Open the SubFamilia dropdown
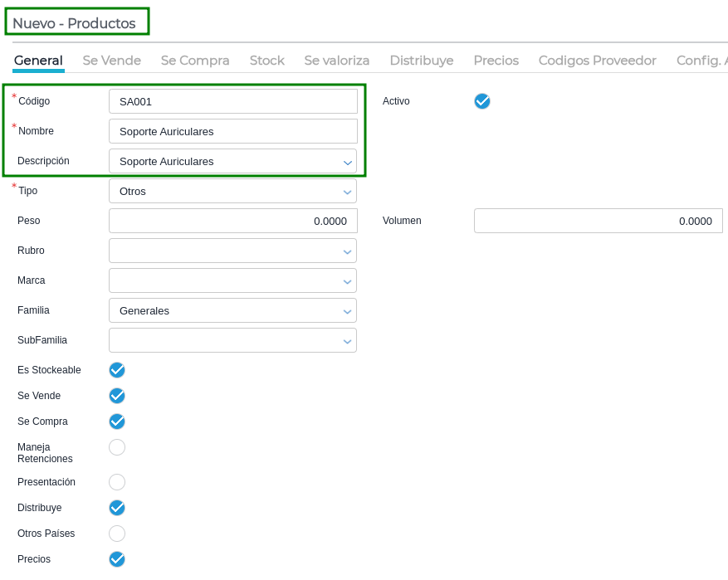Viewport: 728px width, 580px height. [232, 340]
